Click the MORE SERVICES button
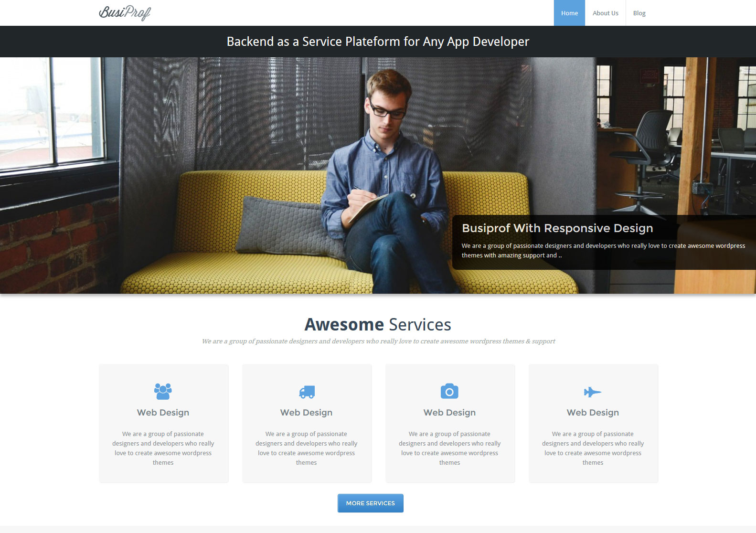 [x=371, y=503]
